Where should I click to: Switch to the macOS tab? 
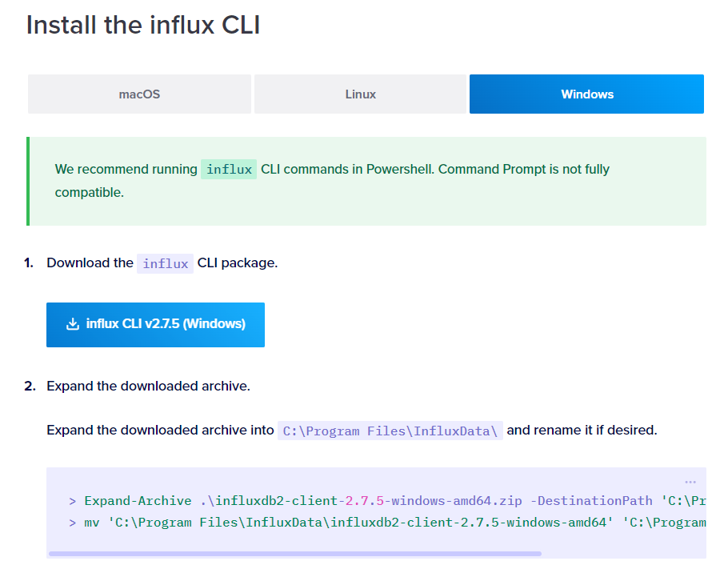pos(139,94)
